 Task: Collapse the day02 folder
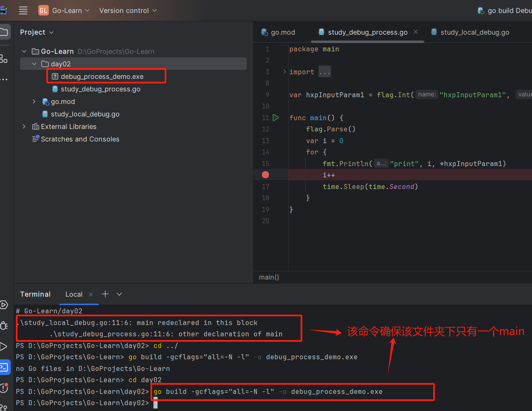[x=34, y=64]
